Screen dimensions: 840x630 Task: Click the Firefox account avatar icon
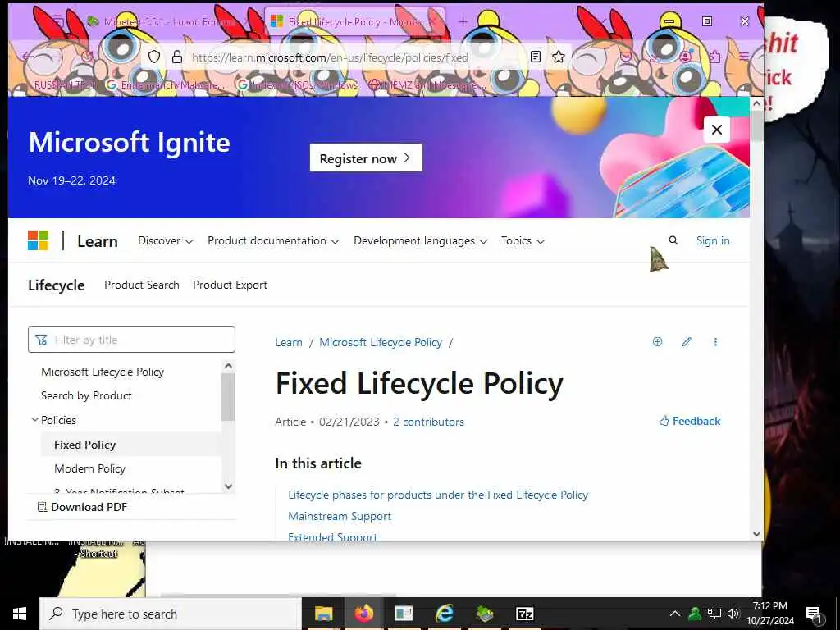(x=686, y=57)
